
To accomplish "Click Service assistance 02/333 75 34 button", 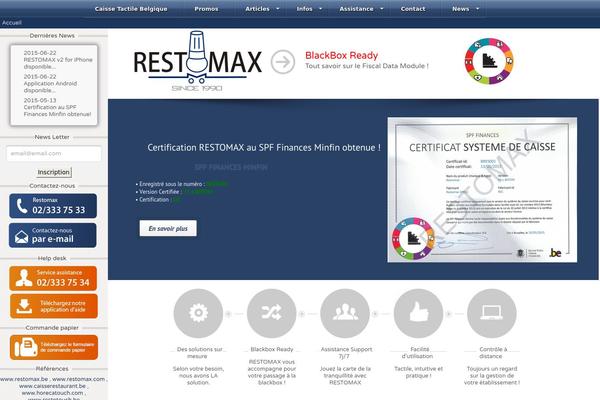I will pos(53,278).
